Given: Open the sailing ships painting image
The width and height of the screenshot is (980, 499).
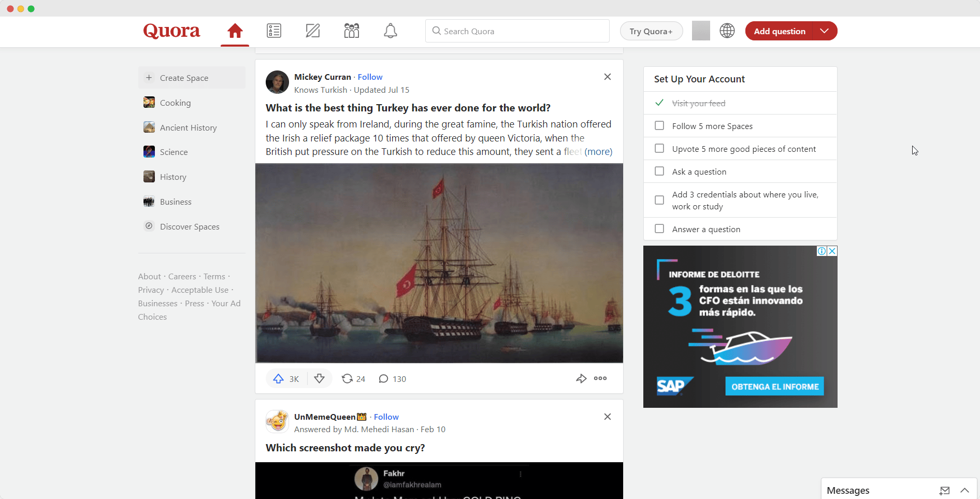Looking at the screenshot, I should point(439,263).
